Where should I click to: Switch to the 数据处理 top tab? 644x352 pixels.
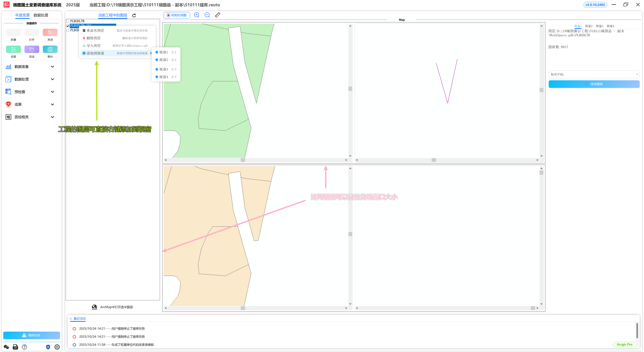[x=41, y=15]
